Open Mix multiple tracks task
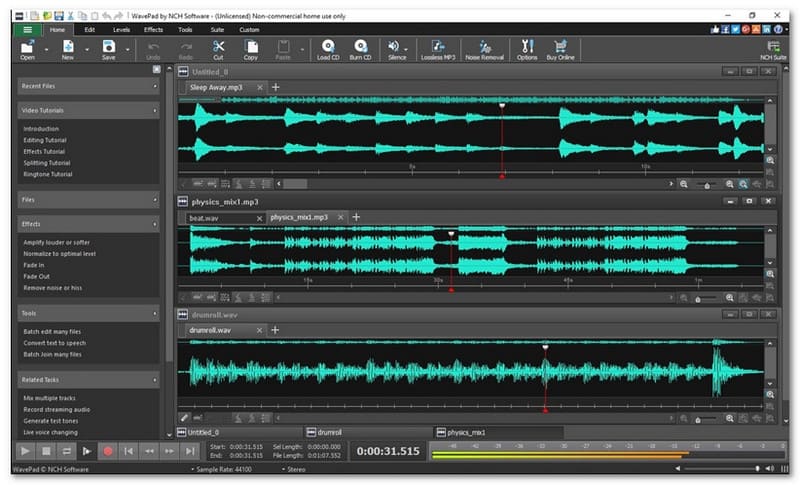Screen dimensions: 800x485 pos(49,398)
